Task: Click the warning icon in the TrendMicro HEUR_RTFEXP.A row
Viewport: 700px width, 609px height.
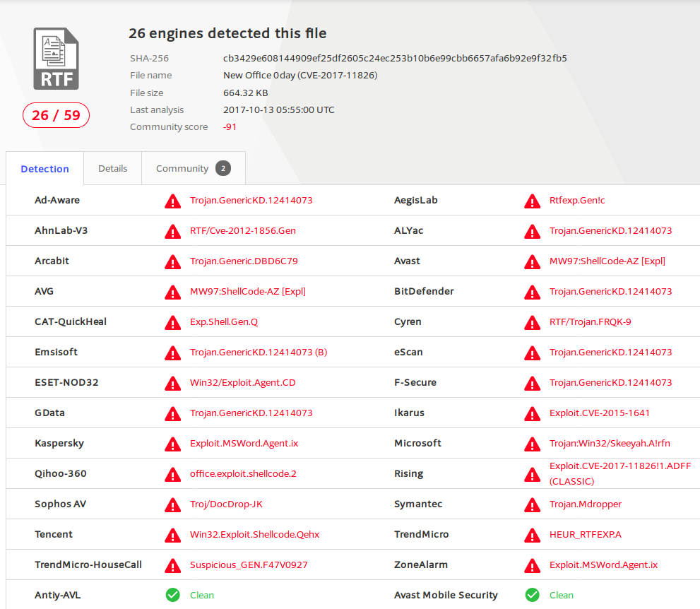Action: (532, 535)
